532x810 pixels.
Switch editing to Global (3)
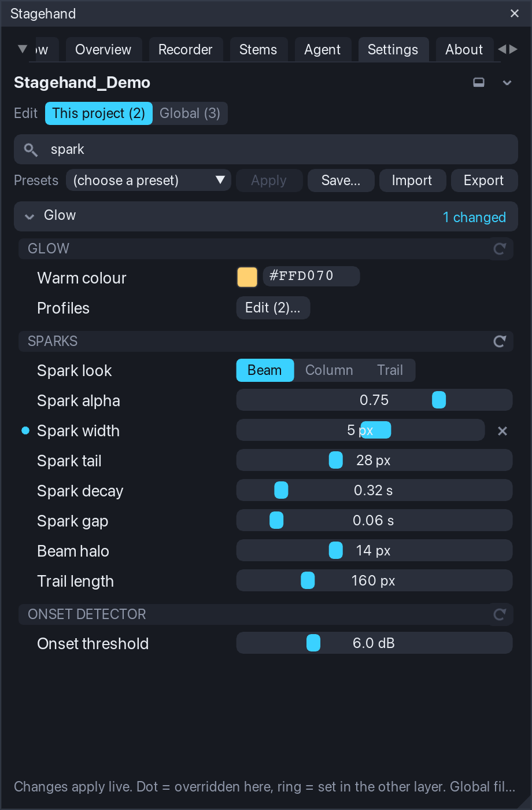coord(190,113)
